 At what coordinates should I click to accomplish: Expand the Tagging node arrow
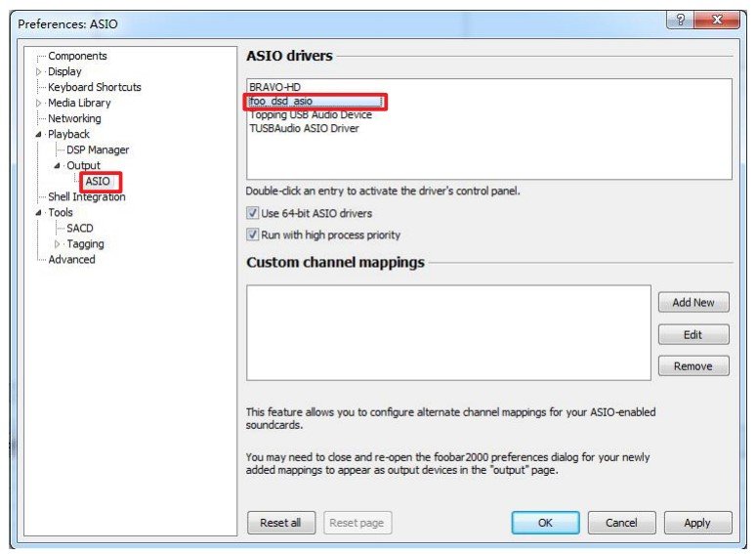58,244
